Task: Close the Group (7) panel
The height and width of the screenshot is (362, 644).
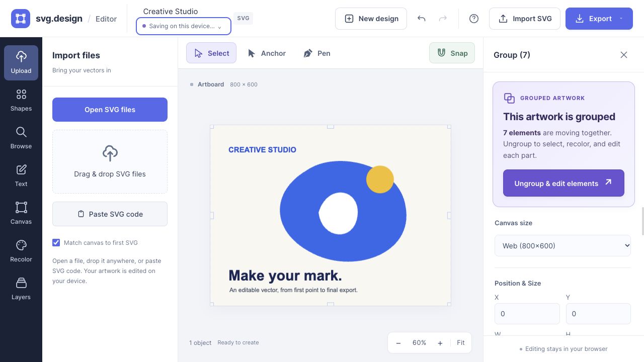Action: coord(624,55)
